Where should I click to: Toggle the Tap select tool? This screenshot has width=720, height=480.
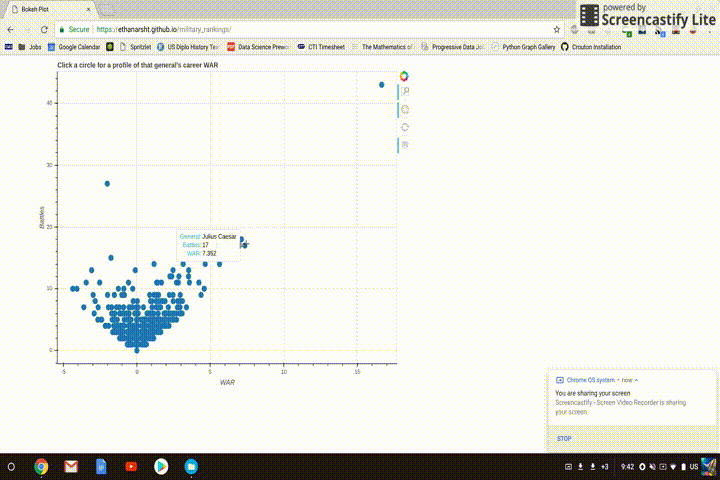[405, 109]
